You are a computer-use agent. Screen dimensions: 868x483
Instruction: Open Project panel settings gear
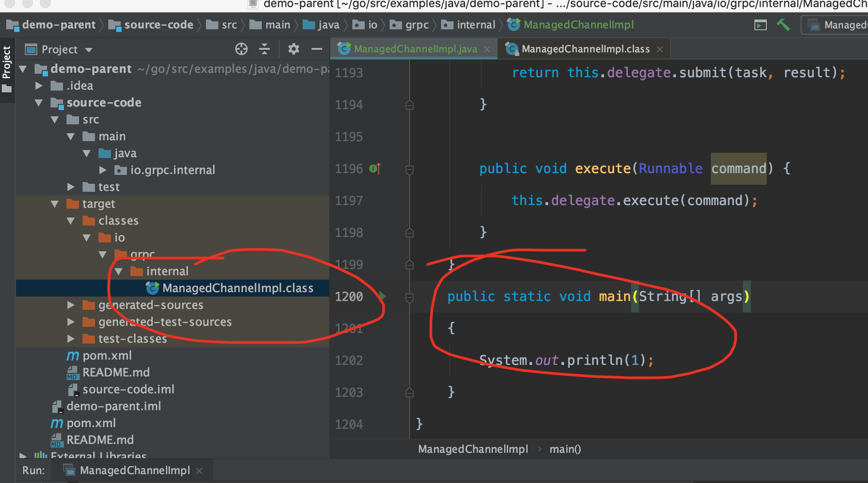click(293, 49)
